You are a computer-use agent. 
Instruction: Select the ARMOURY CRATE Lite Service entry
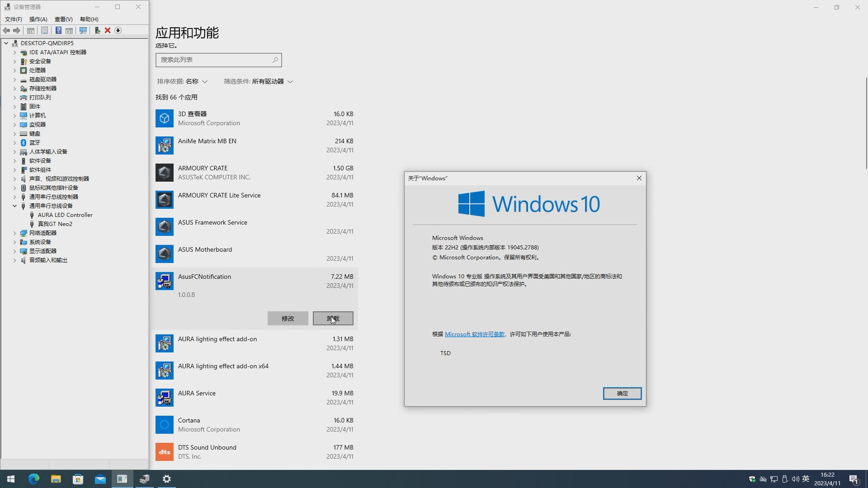coord(255,200)
